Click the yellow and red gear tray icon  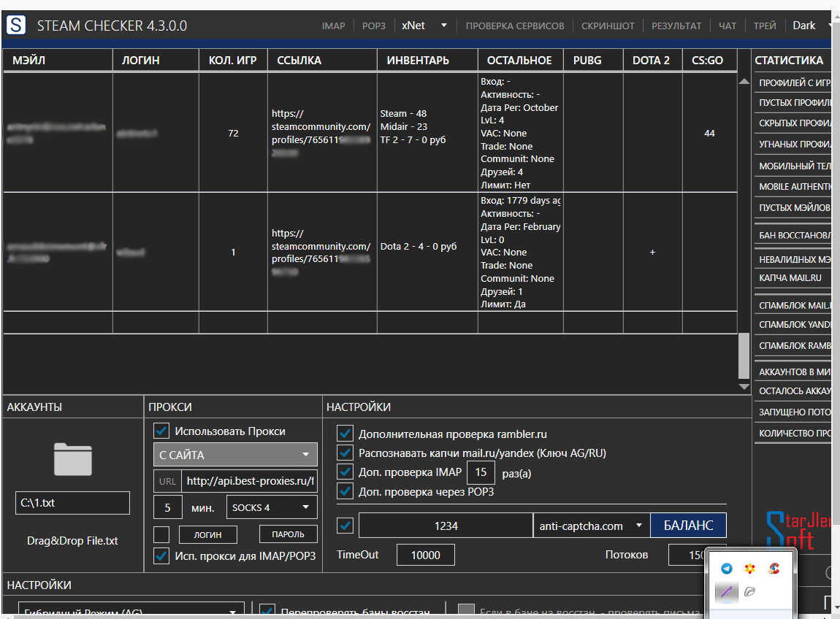[749, 569]
